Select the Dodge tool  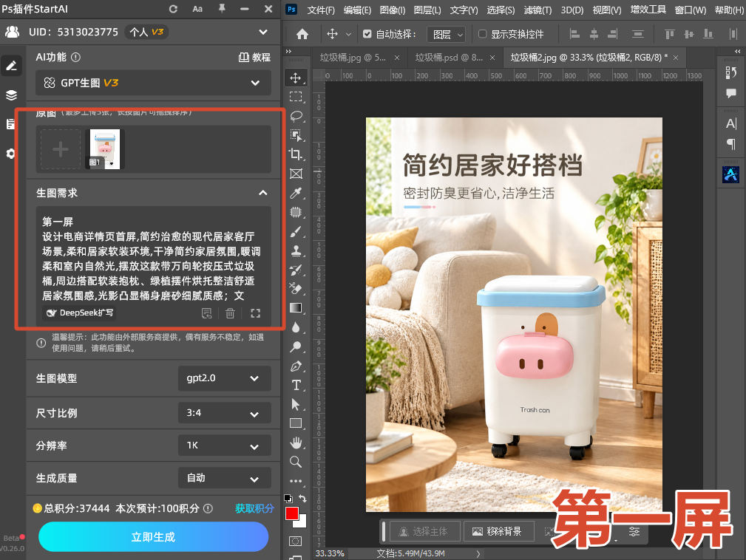click(x=296, y=346)
